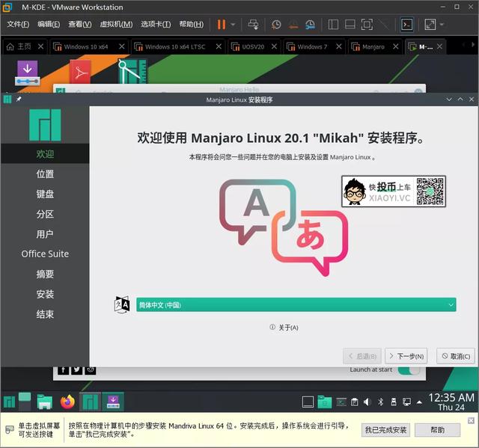Revert to snapshot toolbar icon
The height and width of the screenshot is (448, 479).
(x=293, y=25)
